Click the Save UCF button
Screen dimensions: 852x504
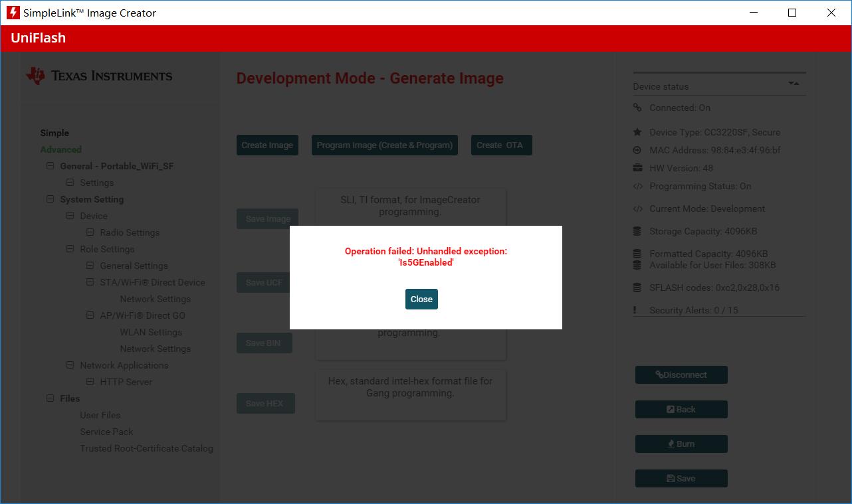pyautogui.click(x=264, y=282)
